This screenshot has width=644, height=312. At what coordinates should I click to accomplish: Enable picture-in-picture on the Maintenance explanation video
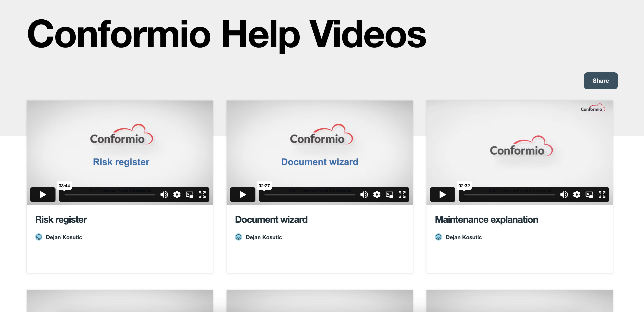tap(589, 195)
